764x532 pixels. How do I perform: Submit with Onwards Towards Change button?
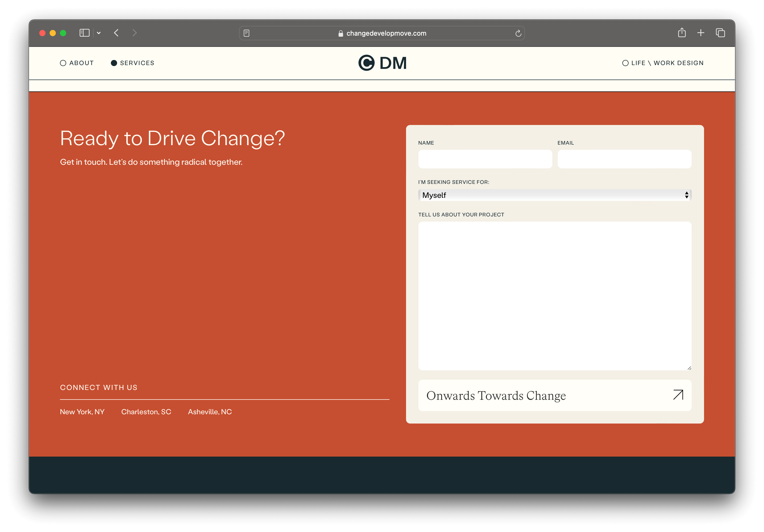tap(555, 395)
